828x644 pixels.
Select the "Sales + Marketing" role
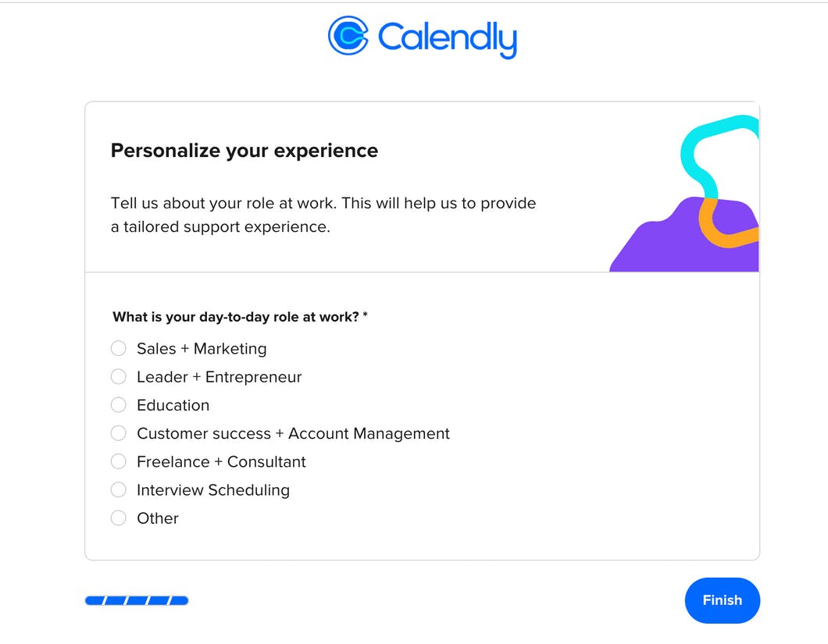[118, 348]
